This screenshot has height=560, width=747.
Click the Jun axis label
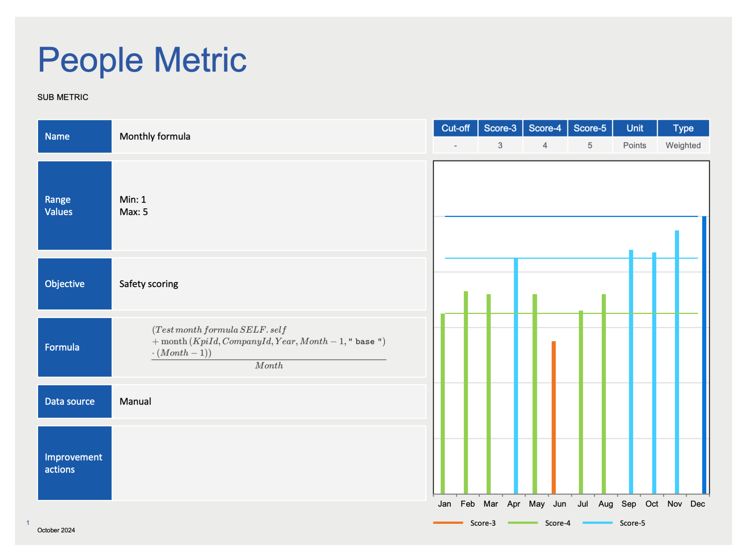[560, 504]
